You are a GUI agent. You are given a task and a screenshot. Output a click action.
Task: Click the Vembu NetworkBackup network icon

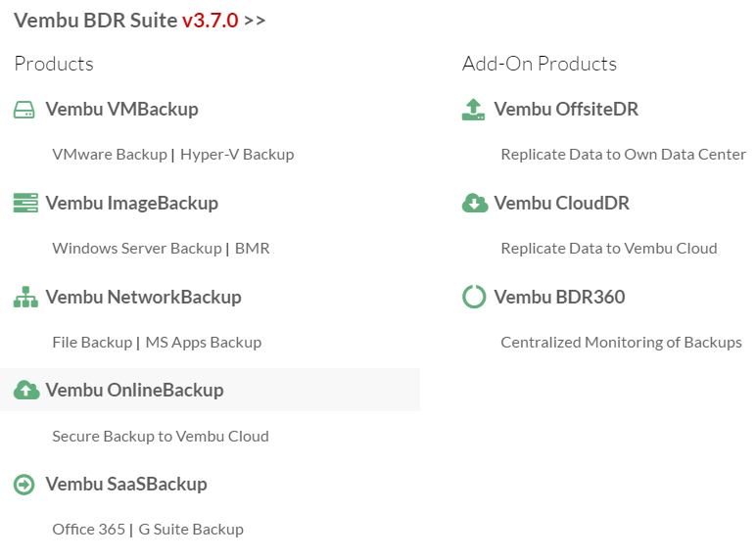pyautogui.click(x=25, y=297)
